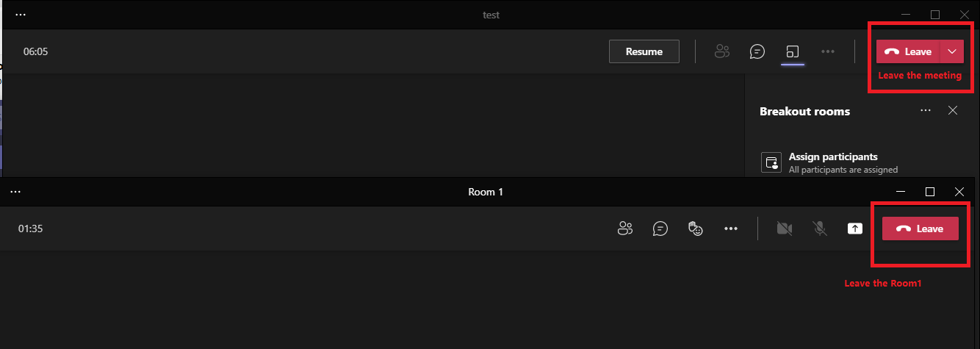Open More actions in test meeting toolbar
Viewport: 980px width, 349px height.
click(x=828, y=51)
